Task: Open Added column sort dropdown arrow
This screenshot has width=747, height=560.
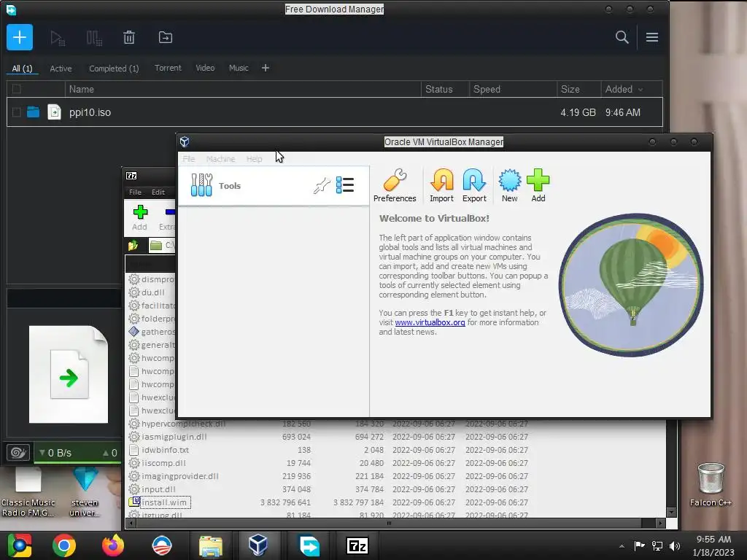Action: click(x=640, y=90)
